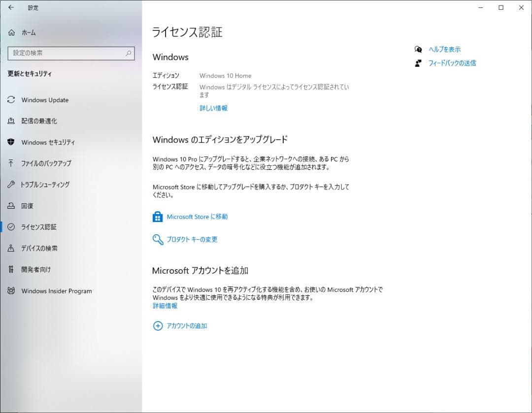
Task: Select 回復 (Recovery) in the sidebar
Action: click(x=28, y=206)
